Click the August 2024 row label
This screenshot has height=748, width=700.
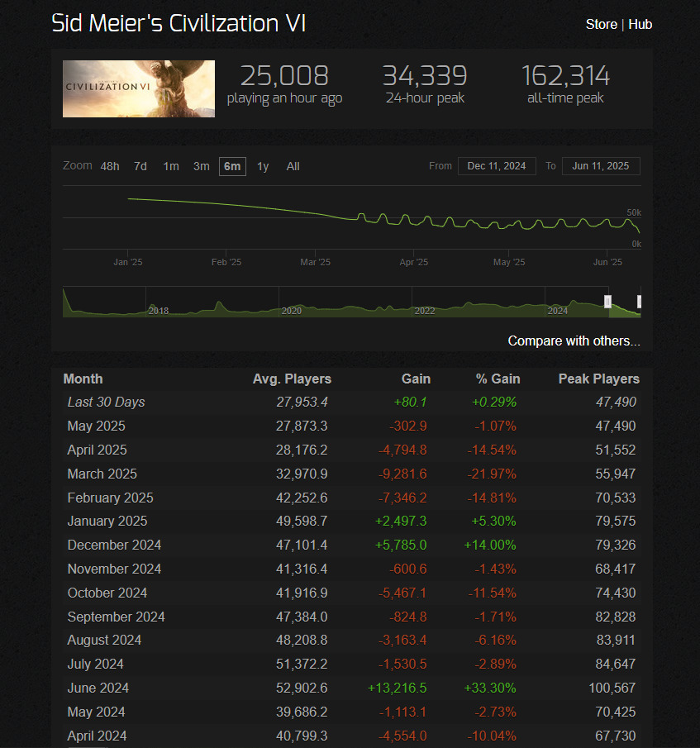pyautogui.click(x=104, y=640)
